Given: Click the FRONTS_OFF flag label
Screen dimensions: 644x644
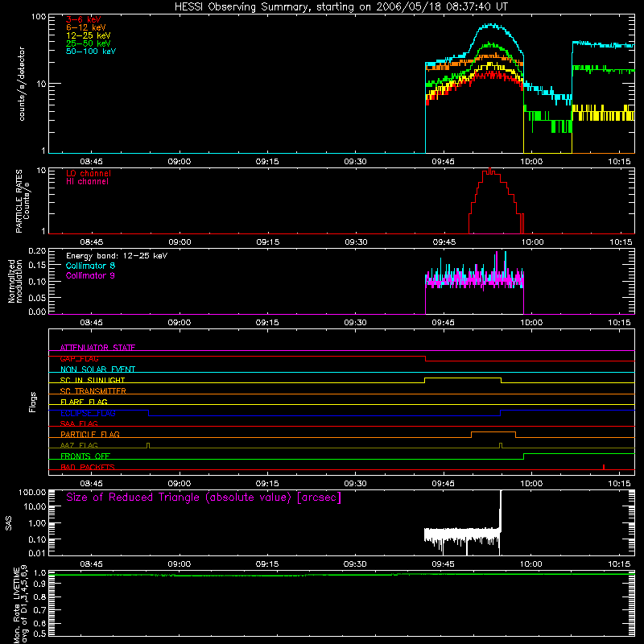Looking at the screenshot, I should [85, 456].
